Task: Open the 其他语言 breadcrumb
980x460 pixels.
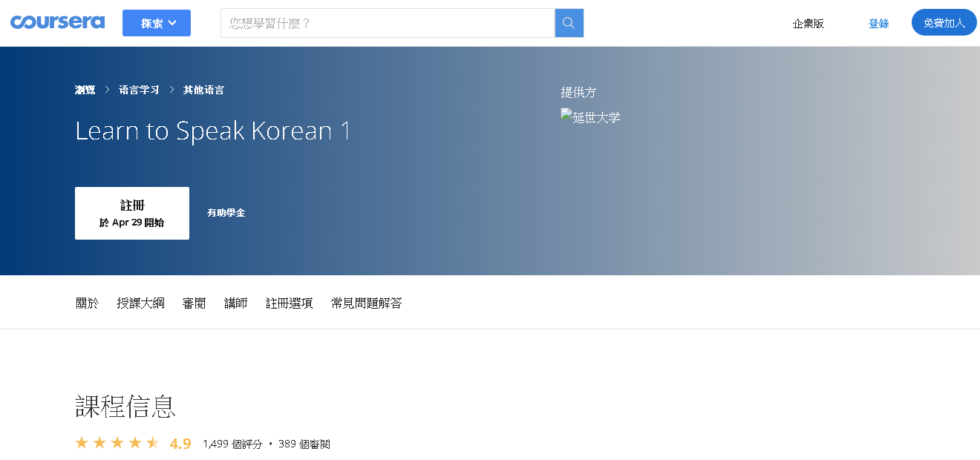Action: pyautogui.click(x=204, y=90)
